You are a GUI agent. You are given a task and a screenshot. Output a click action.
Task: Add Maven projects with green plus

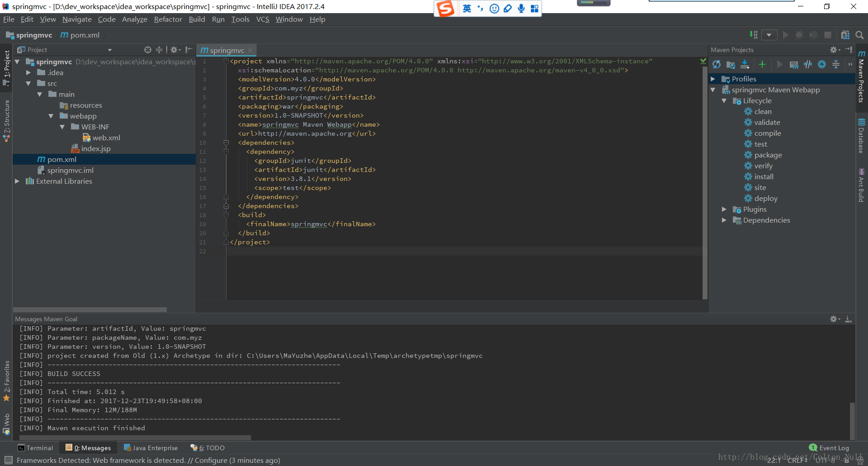pyautogui.click(x=762, y=65)
